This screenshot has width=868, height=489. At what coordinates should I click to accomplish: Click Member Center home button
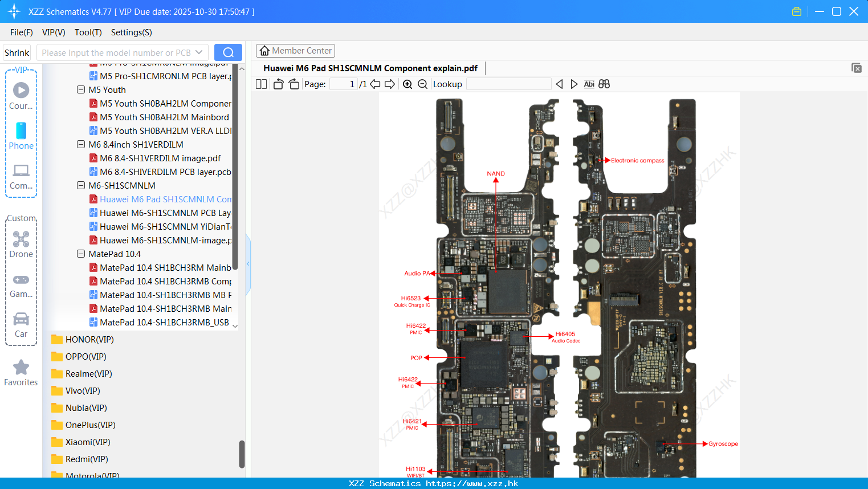click(x=295, y=51)
